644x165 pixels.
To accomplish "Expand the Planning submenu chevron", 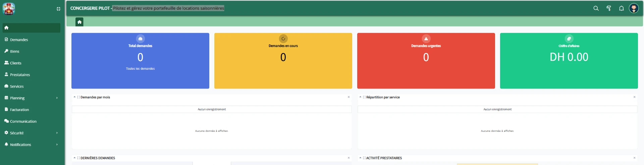I will click(57, 98).
